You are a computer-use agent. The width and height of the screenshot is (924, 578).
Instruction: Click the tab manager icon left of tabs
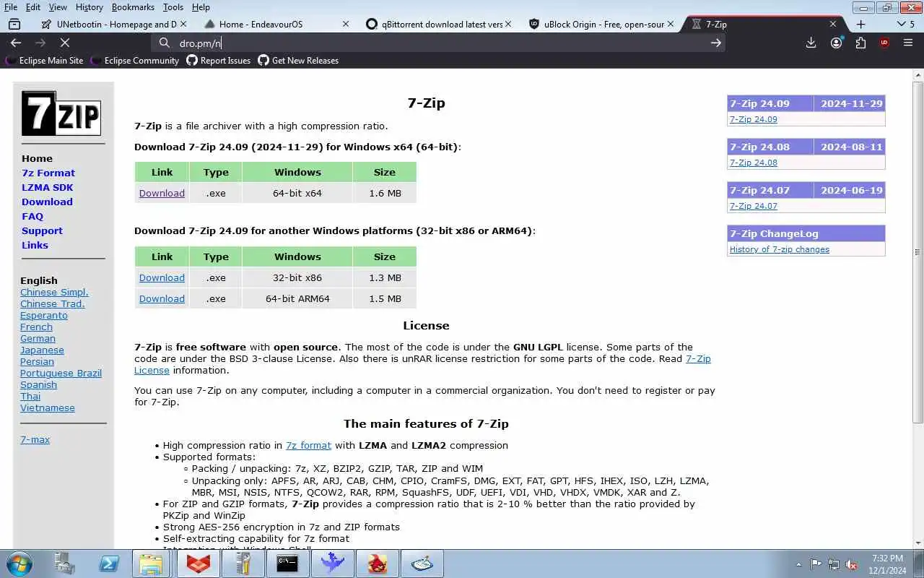14,24
